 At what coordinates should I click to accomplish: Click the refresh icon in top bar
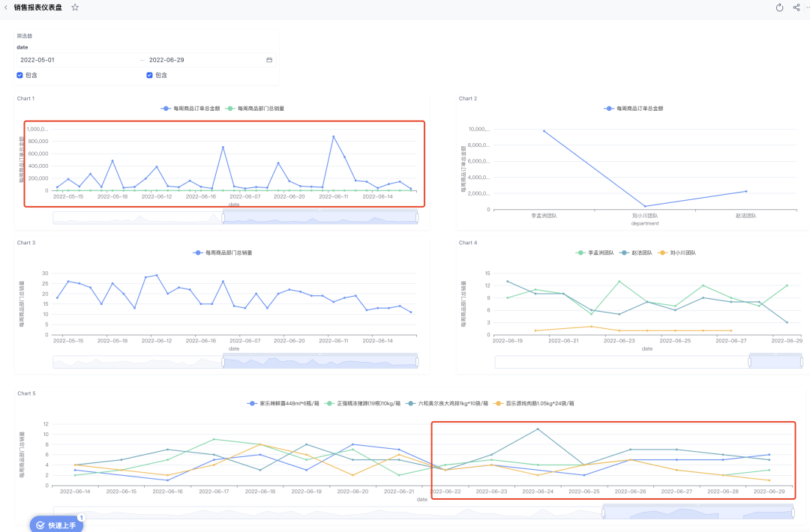779,7
